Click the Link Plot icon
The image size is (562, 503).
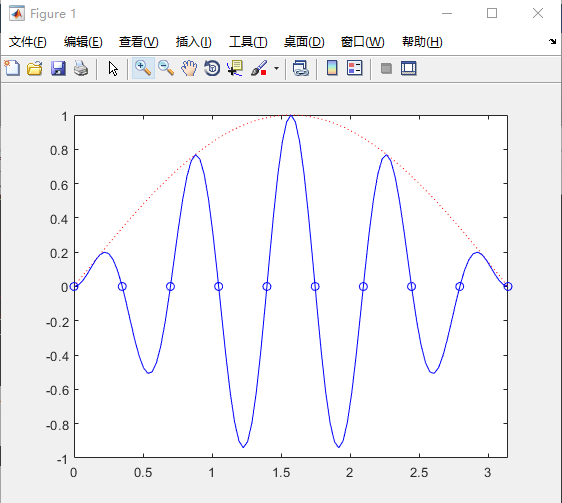coord(301,68)
